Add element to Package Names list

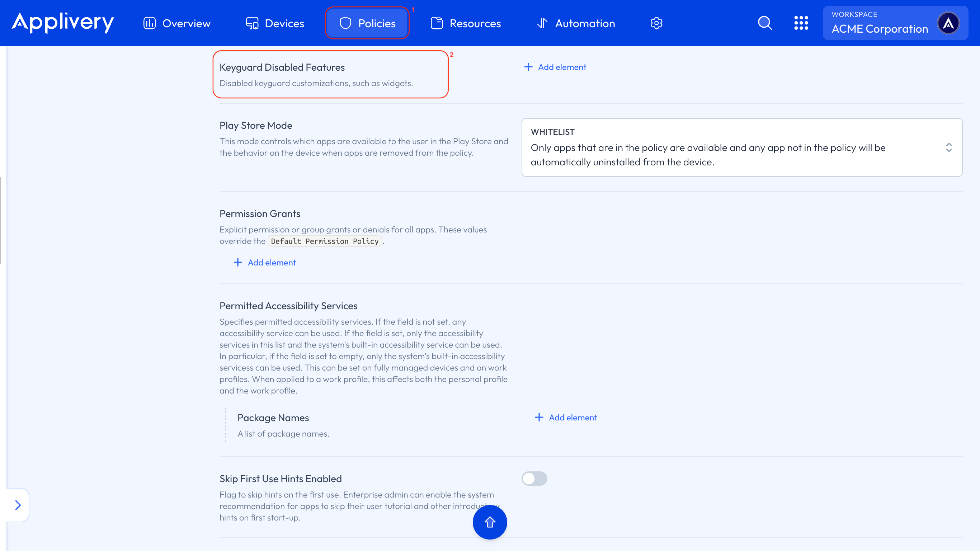tap(565, 418)
